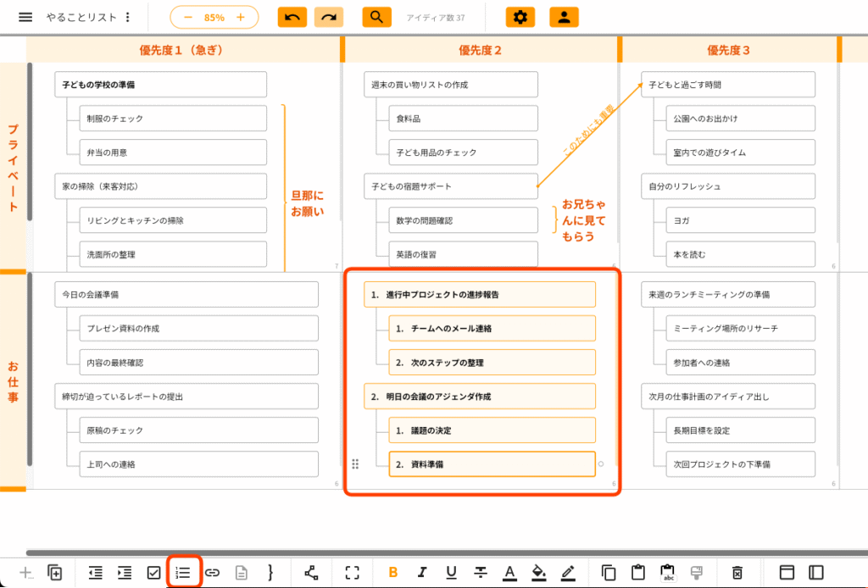This screenshot has height=588, width=868.
Task: Select the 子どもの宿題サポート node
Action: [x=450, y=186]
